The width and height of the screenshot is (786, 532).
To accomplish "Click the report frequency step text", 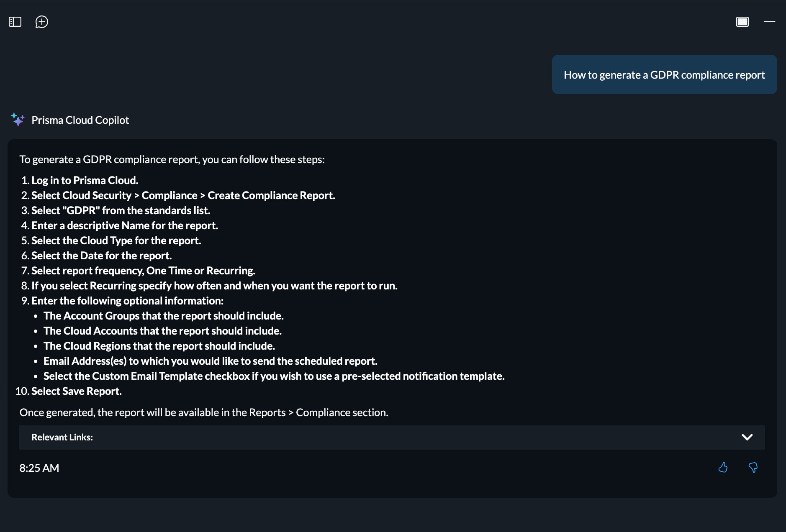I will pos(143,271).
